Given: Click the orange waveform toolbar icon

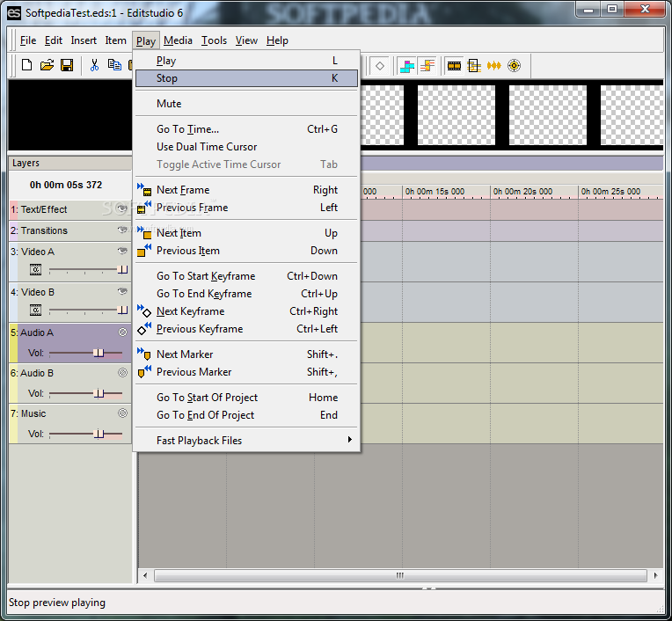Looking at the screenshot, I should click(493, 66).
